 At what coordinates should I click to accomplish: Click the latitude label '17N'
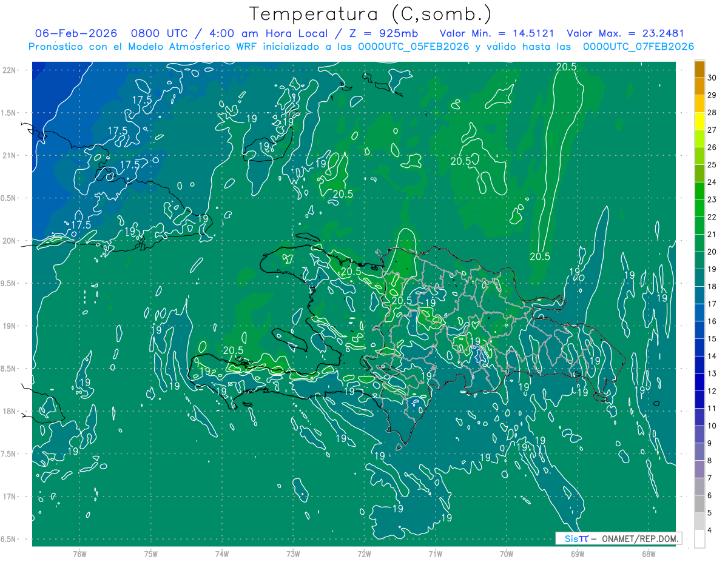pos(9,497)
